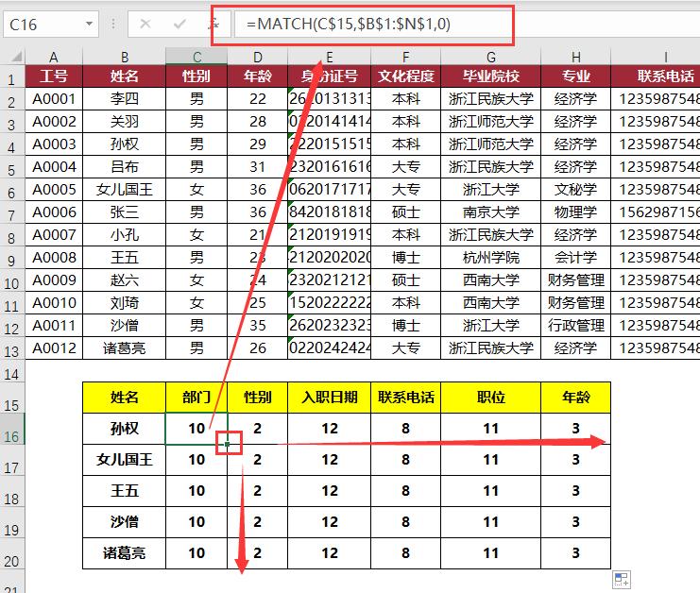Click yellow 职位 header cell
The image size is (700, 593).
click(490, 398)
